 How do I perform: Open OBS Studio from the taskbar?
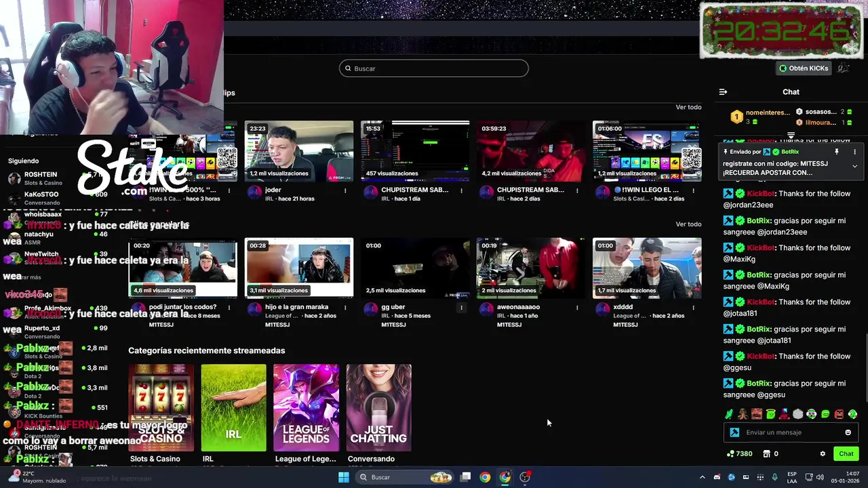pyautogui.click(x=525, y=477)
